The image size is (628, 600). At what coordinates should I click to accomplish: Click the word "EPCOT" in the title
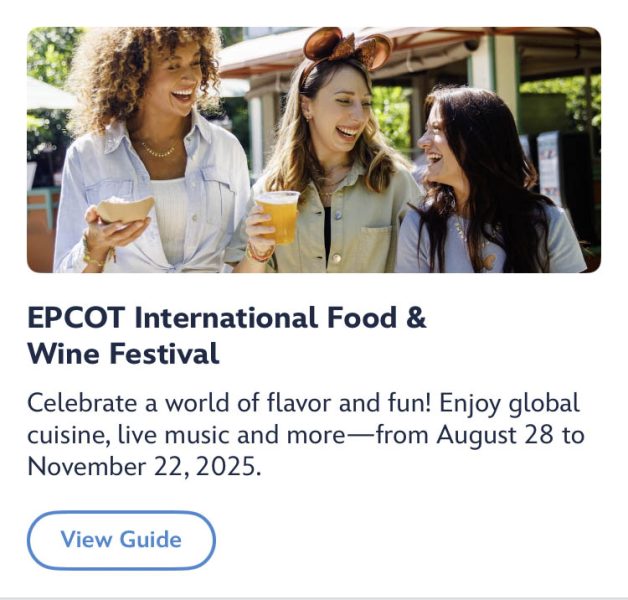point(75,319)
